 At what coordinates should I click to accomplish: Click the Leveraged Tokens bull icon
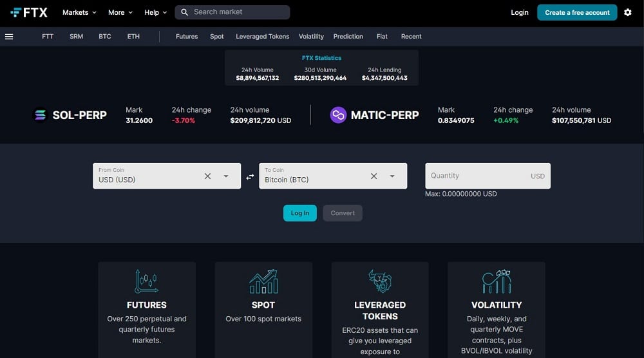380,281
